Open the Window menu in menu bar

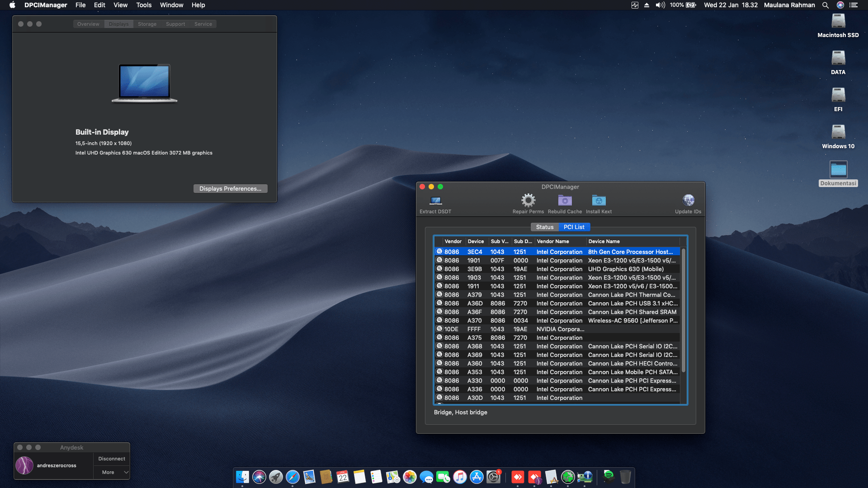coord(171,5)
